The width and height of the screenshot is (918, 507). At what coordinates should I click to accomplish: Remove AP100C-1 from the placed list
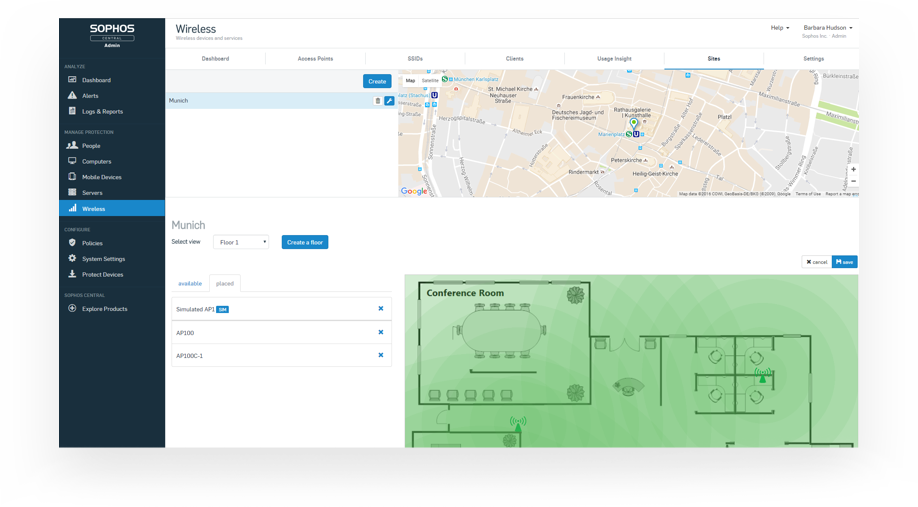tap(381, 355)
